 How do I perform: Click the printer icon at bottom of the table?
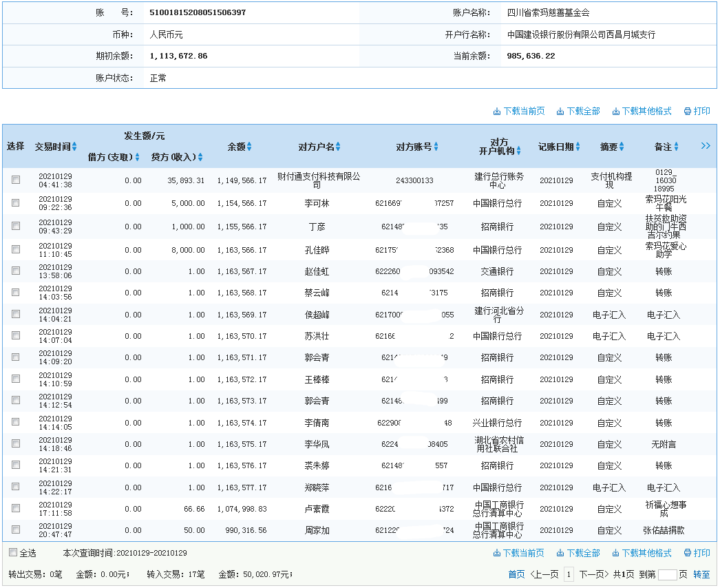tap(688, 554)
